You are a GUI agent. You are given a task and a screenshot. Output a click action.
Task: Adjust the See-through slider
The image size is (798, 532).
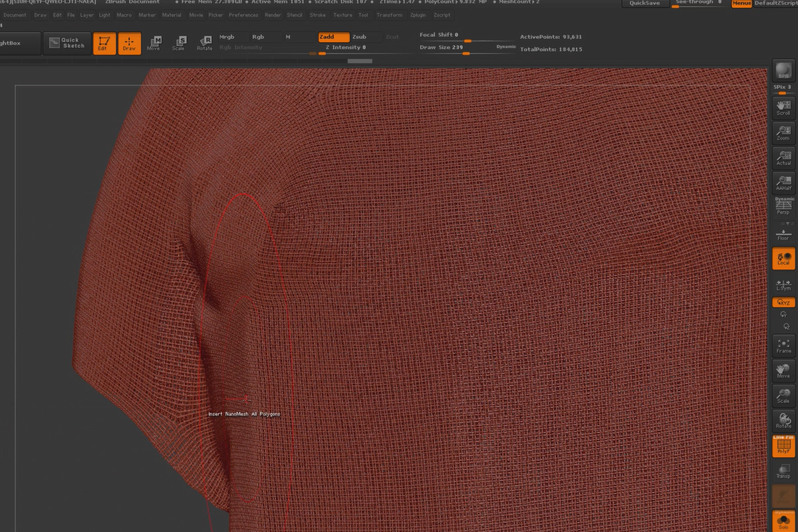point(699,3)
